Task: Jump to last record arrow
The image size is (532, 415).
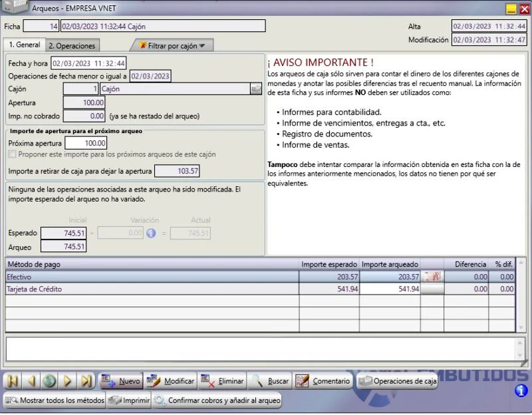Action: click(86, 381)
